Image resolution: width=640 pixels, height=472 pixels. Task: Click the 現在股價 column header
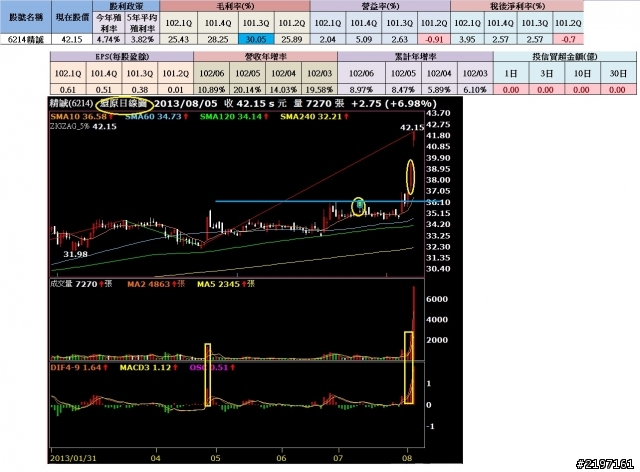[x=72, y=17]
